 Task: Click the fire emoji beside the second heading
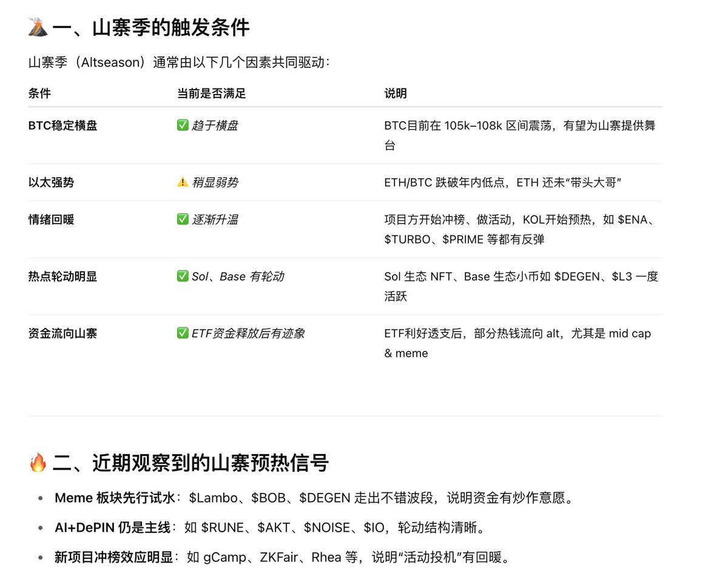(x=38, y=464)
